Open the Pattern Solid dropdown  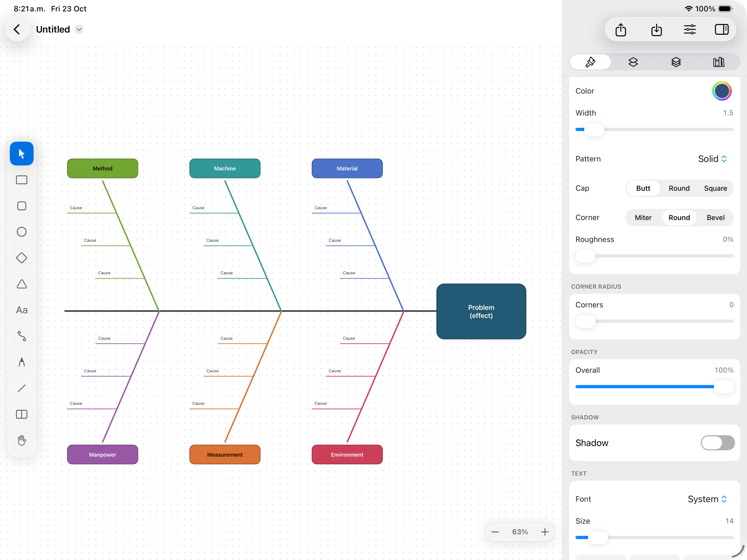(x=712, y=159)
